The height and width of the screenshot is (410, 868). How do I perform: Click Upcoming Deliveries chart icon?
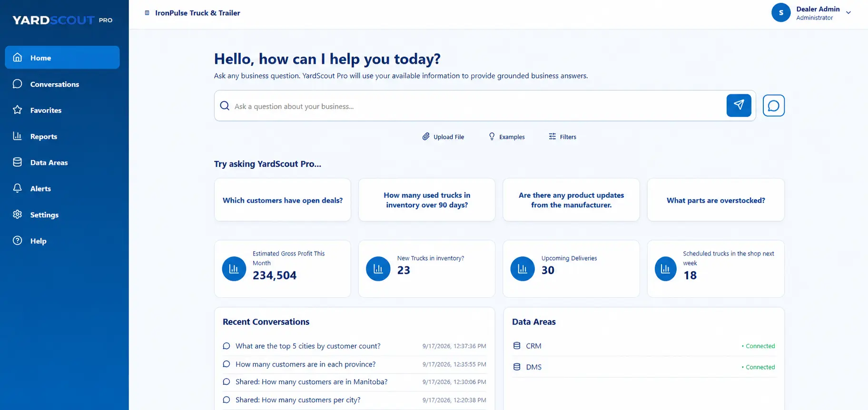[x=523, y=269]
